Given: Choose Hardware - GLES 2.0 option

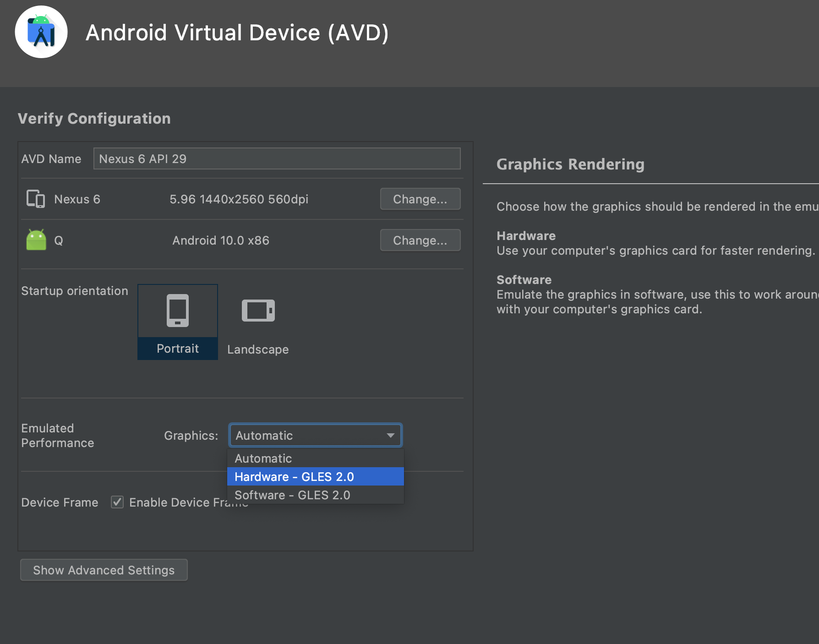Looking at the screenshot, I should (316, 476).
